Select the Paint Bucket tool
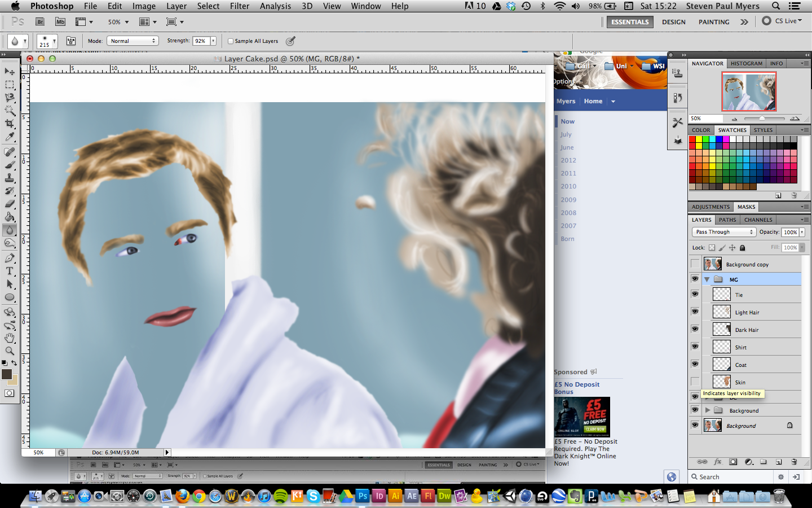 click(10, 217)
